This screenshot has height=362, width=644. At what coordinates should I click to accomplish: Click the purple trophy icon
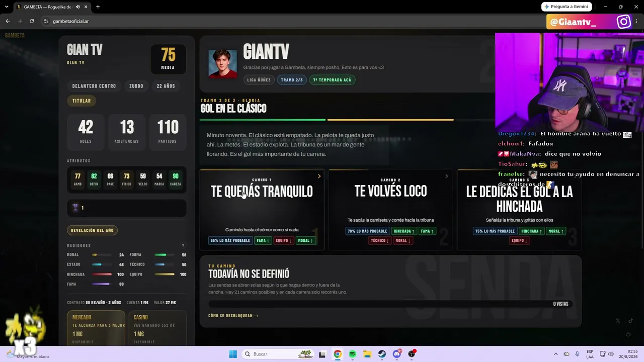75,208
